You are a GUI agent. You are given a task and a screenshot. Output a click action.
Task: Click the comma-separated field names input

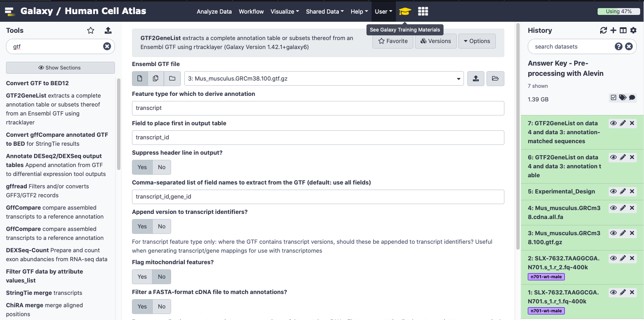(318, 197)
